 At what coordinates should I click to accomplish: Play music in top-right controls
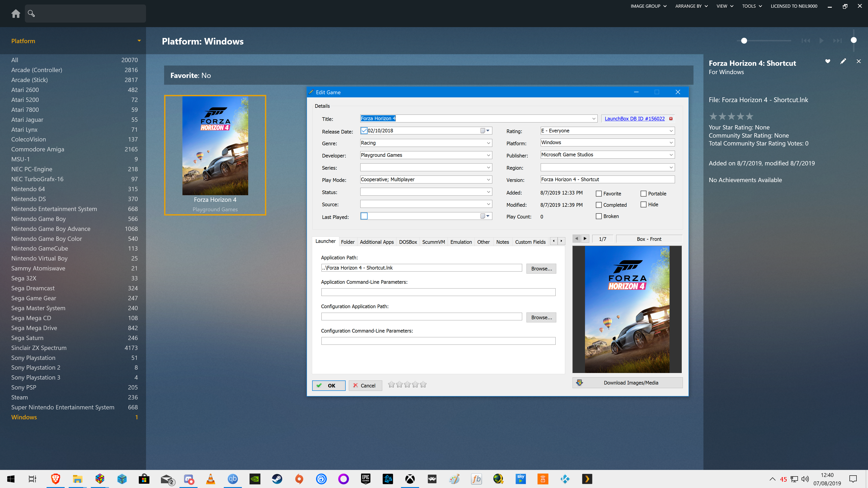coord(821,41)
